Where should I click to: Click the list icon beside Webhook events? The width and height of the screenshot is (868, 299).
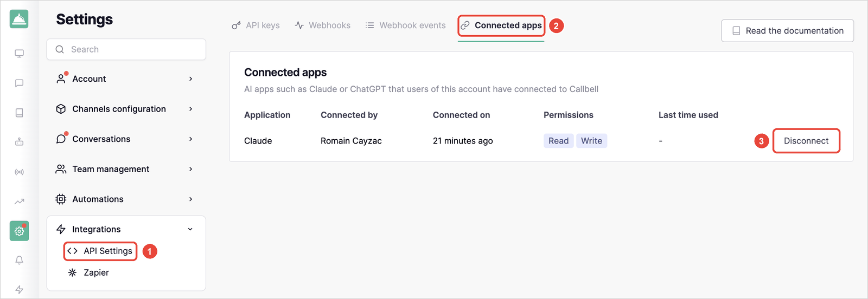click(369, 25)
